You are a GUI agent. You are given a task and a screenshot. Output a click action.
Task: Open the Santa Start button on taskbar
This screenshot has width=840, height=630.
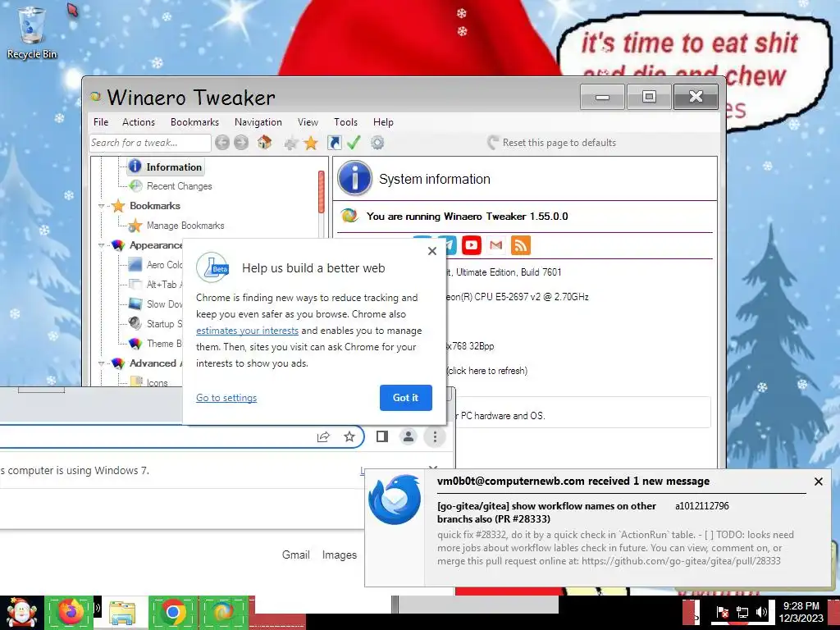[x=21, y=613]
